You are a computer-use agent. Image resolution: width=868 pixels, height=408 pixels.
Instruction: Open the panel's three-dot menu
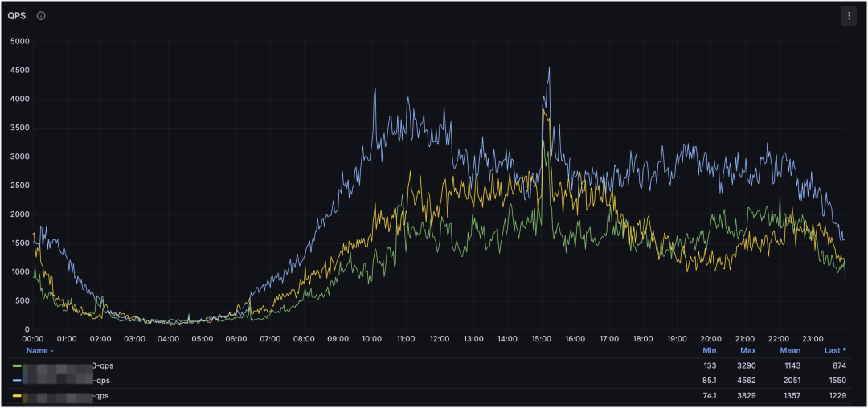849,16
